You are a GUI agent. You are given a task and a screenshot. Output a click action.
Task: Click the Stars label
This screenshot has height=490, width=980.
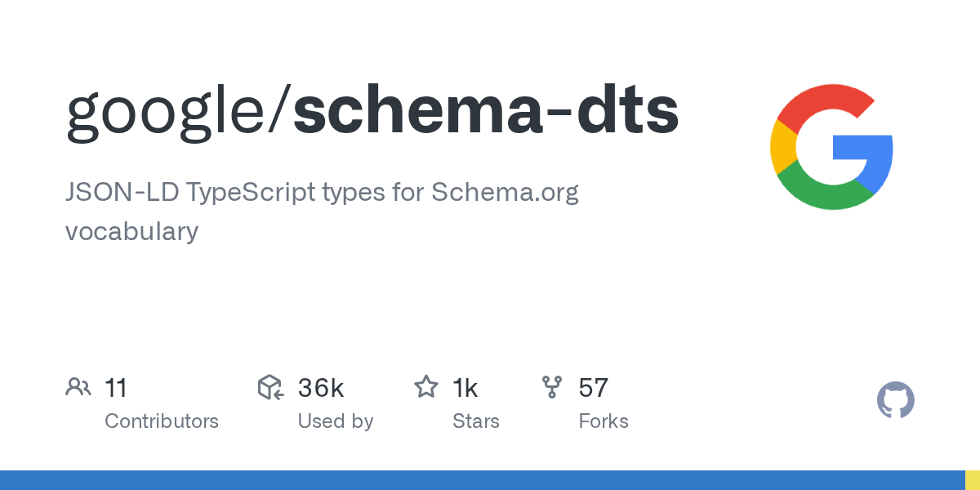point(476,421)
